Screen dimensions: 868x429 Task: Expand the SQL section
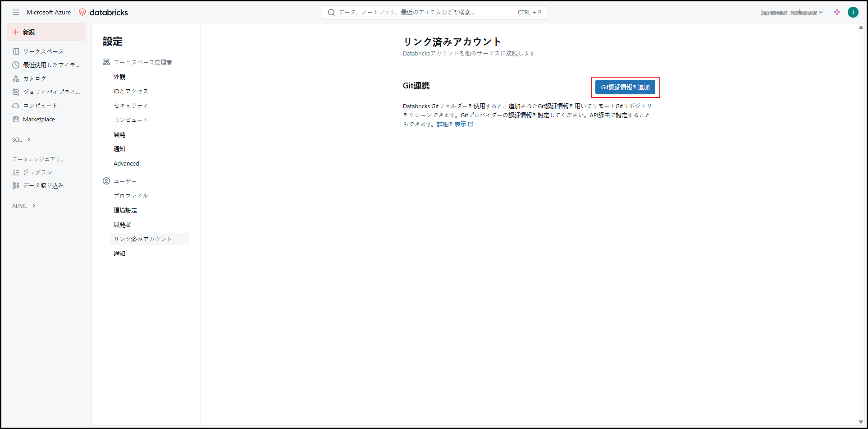(x=22, y=140)
